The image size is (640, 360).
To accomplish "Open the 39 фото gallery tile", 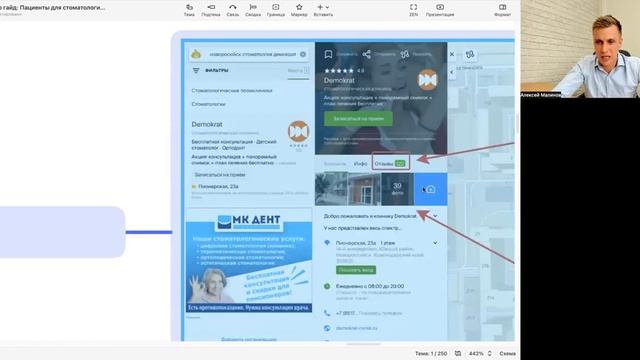I will [398, 189].
